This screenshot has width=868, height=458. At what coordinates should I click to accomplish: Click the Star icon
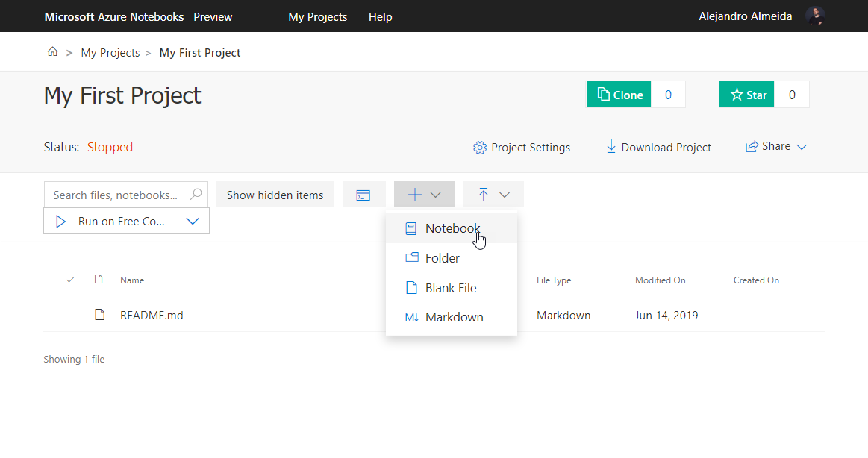(x=736, y=95)
